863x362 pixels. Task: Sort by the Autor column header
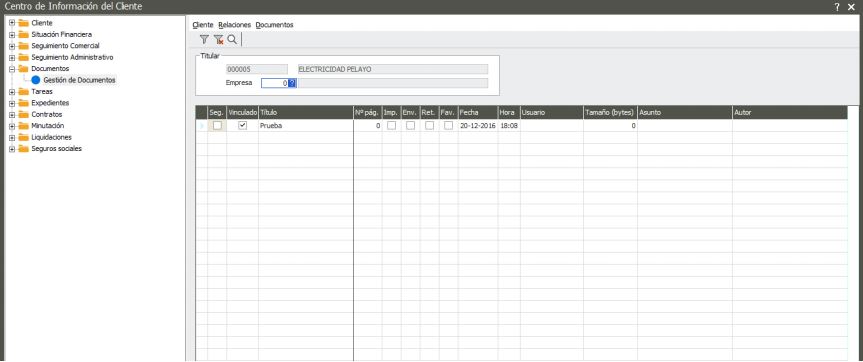[790, 112]
